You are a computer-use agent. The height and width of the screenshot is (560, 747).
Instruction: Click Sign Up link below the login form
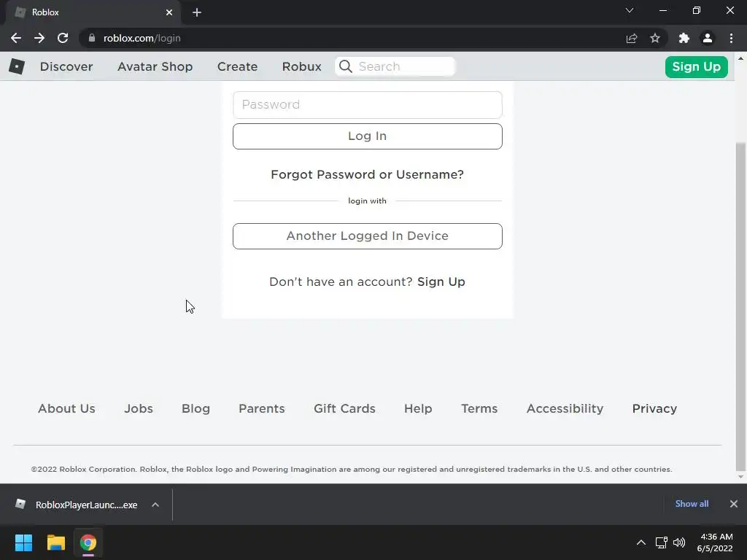pyautogui.click(x=441, y=281)
